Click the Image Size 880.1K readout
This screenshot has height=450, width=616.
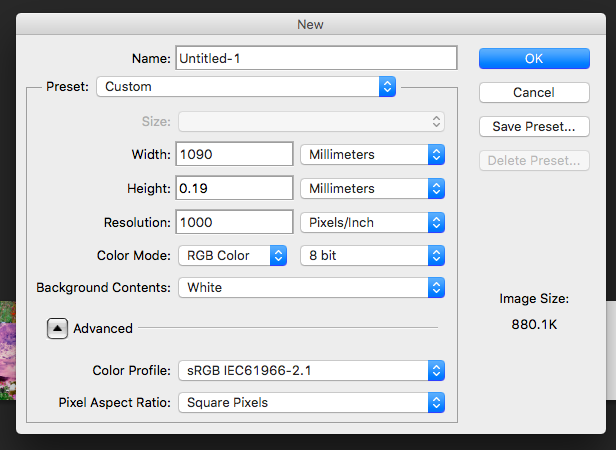pyautogui.click(x=534, y=323)
